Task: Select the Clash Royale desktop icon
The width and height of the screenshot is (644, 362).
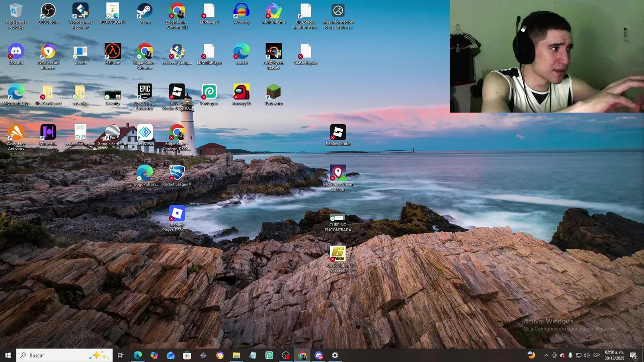Action: (306, 54)
